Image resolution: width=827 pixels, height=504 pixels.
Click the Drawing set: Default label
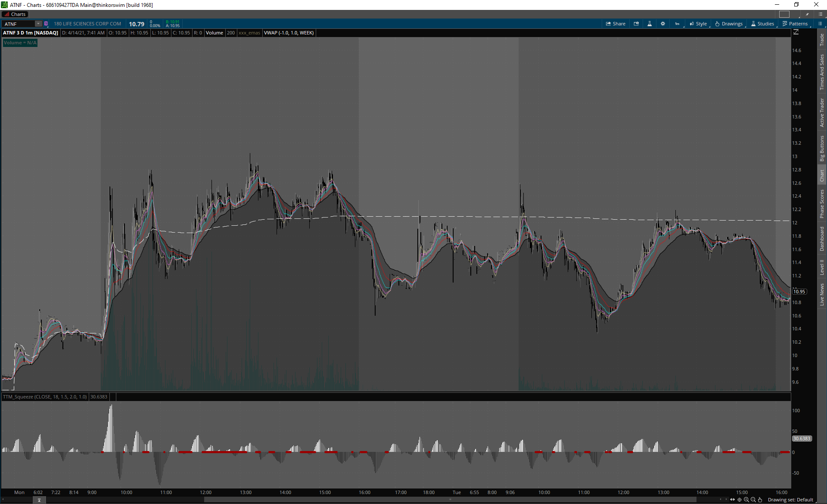point(790,500)
